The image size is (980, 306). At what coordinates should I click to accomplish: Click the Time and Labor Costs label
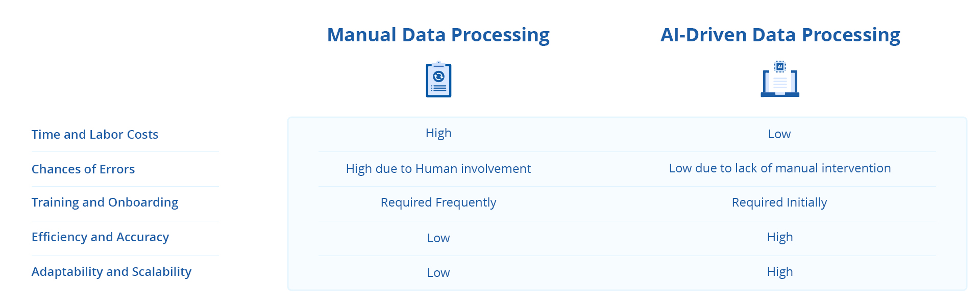click(95, 135)
